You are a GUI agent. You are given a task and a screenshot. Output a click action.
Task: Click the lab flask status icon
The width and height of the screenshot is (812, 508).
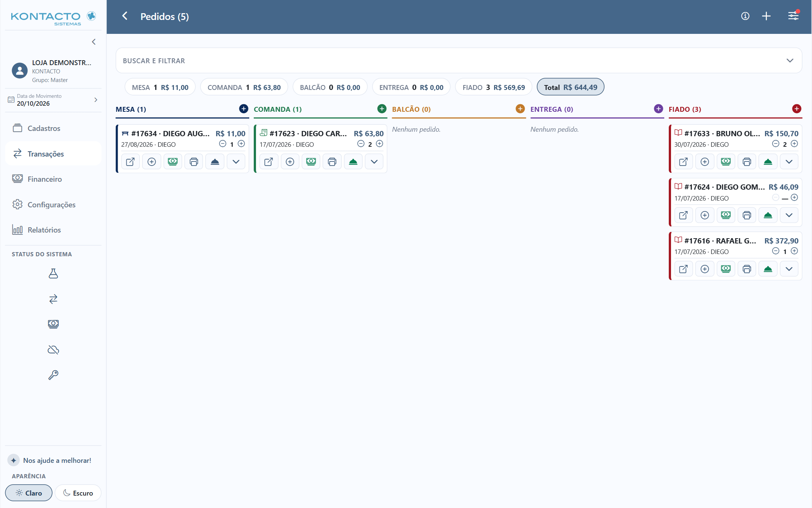coord(53,274)
